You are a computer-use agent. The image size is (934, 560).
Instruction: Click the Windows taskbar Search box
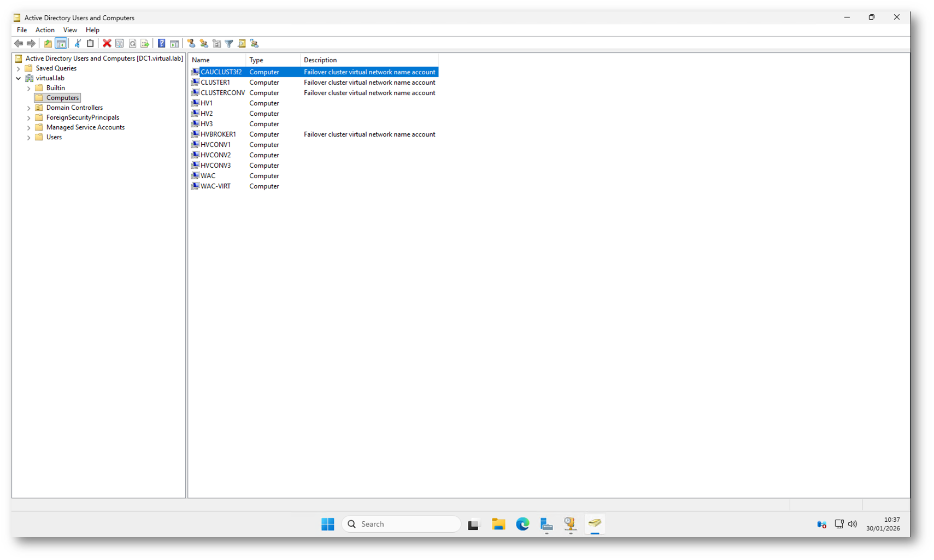(402, 524)
